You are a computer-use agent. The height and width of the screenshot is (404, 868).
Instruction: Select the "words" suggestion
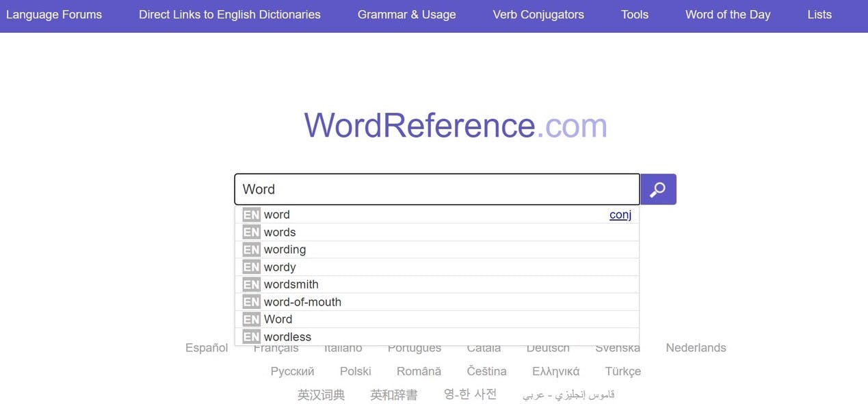click(437, 232)
